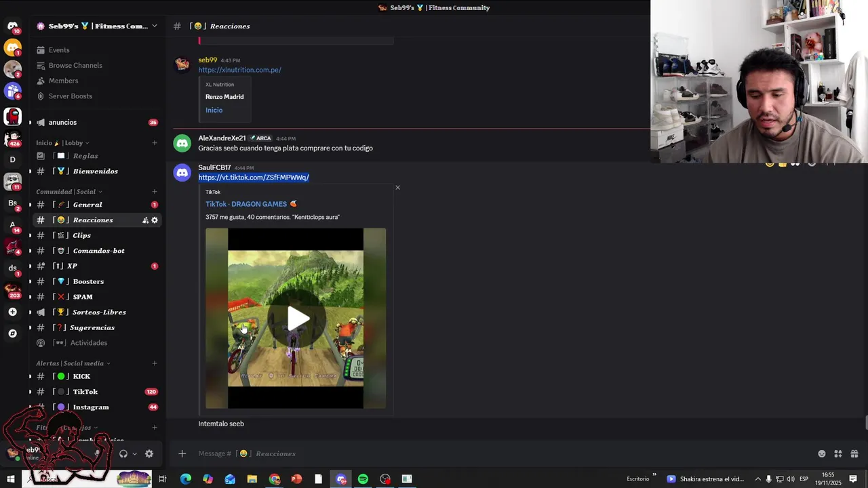The height and width of the screenshot is (488, 868).
Task: Expand threads arrow beside KICK channel
Action: point(30,376)
